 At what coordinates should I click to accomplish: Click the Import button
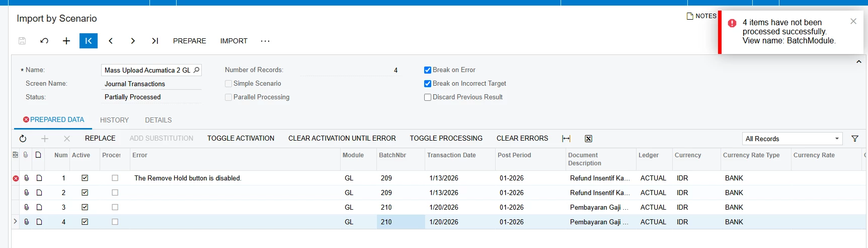pos(234,41)
